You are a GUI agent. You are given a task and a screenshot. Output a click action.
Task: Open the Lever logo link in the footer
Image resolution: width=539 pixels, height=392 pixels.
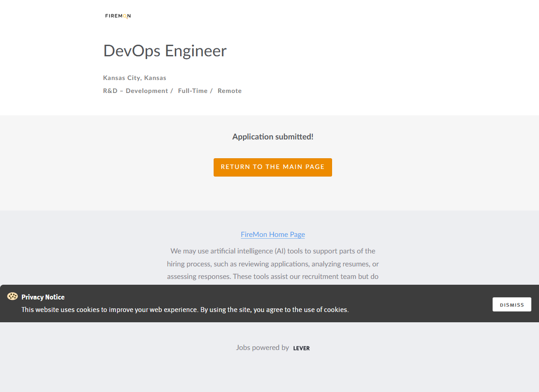click(x=301, y=348)
